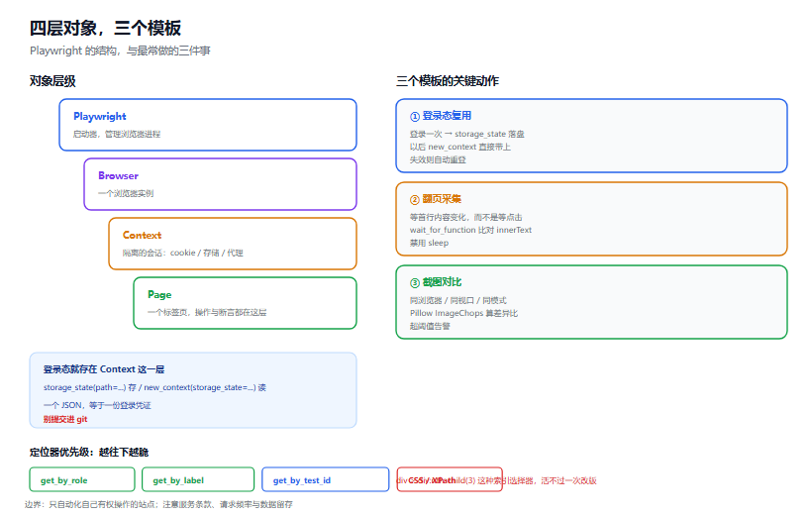This screenshot has height=515, width=812.
Task: Select the get_by_role pill
Action: click(82, 479)
